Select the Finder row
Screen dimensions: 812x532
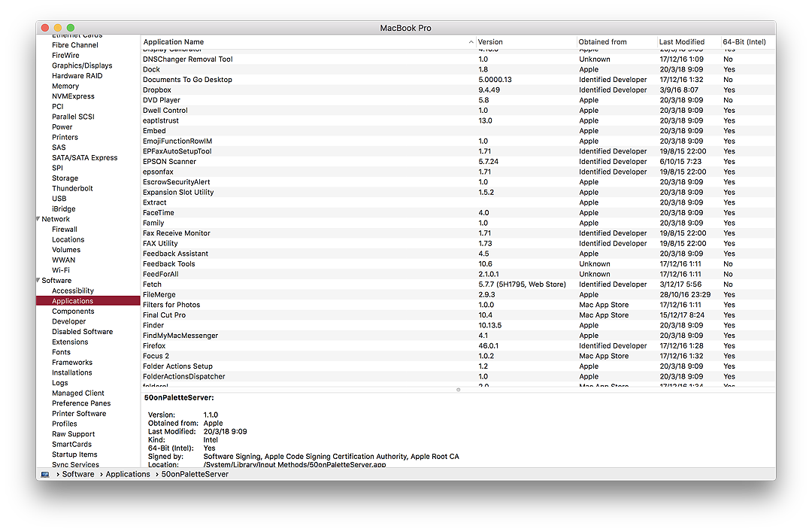click(x=458, y=325)
